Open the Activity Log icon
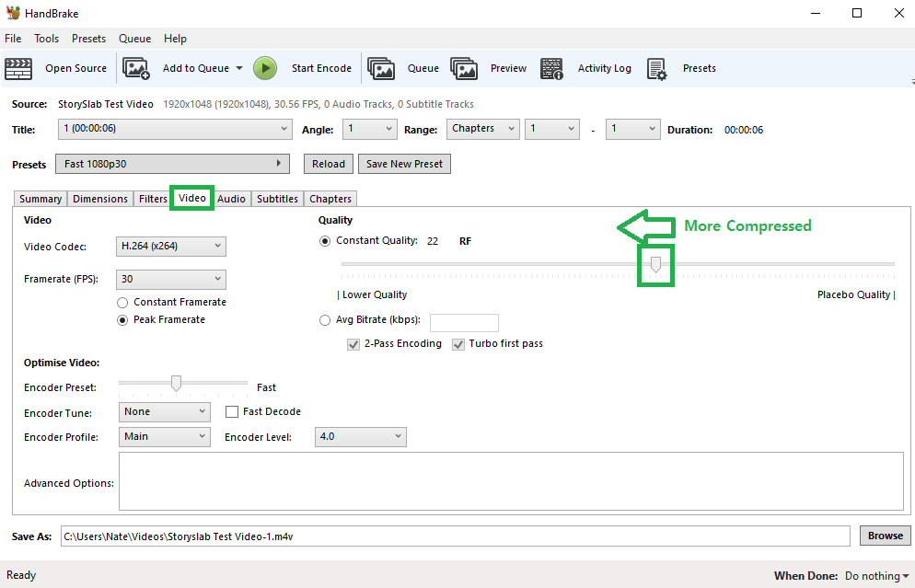Viewport: 915px width, 588px height. click(551, 68)
